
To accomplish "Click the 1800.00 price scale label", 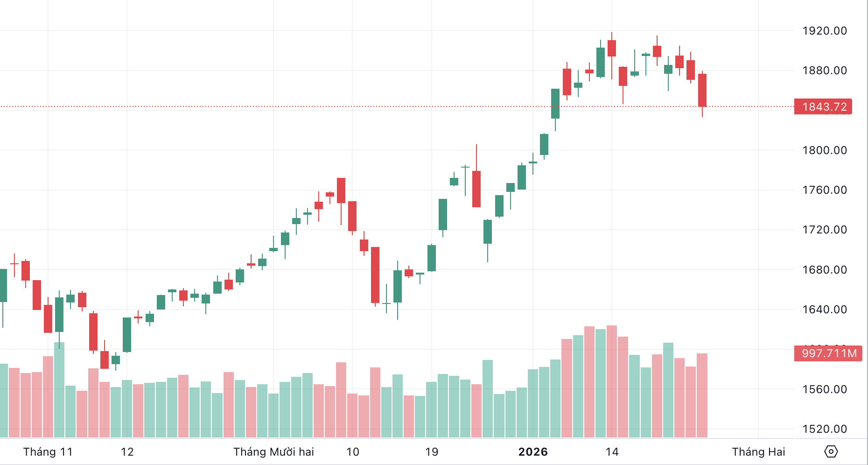I will pyautogui.click(x=824, y=150).
